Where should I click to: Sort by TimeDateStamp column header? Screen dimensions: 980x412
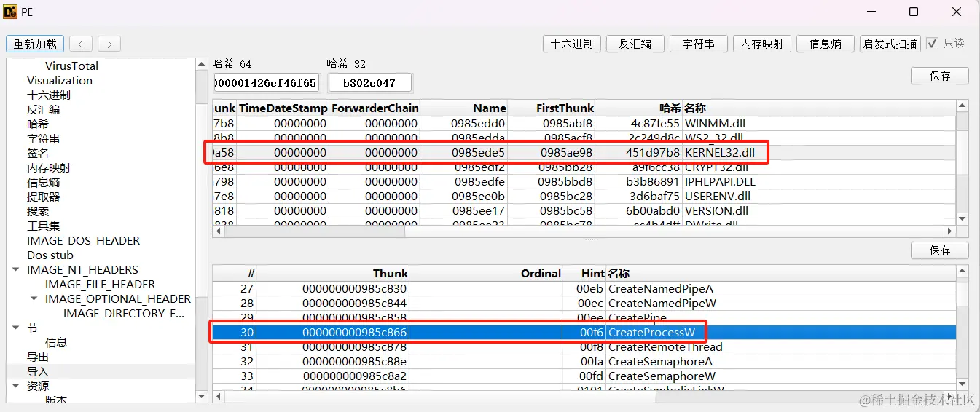click(x=283, y=108)
